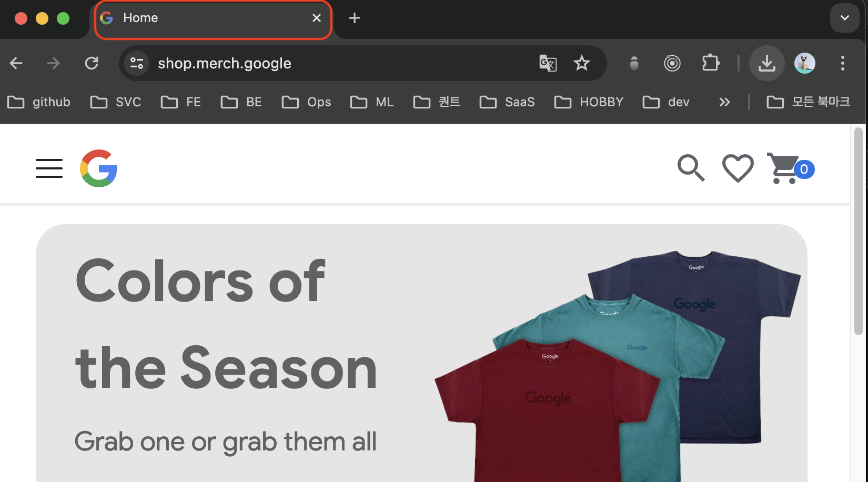
Task: Open the BE bookmarks folder
Action: pos(241,102)
